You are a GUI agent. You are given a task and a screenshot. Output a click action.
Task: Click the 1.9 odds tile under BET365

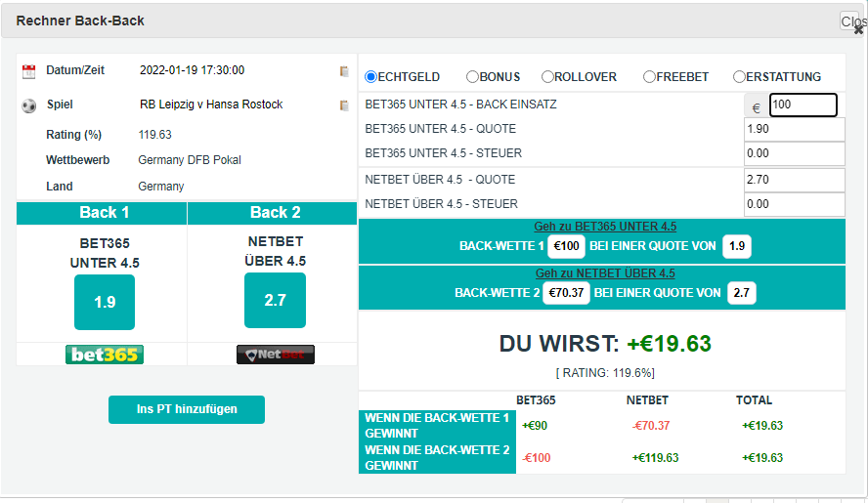(x=105, y=302)
